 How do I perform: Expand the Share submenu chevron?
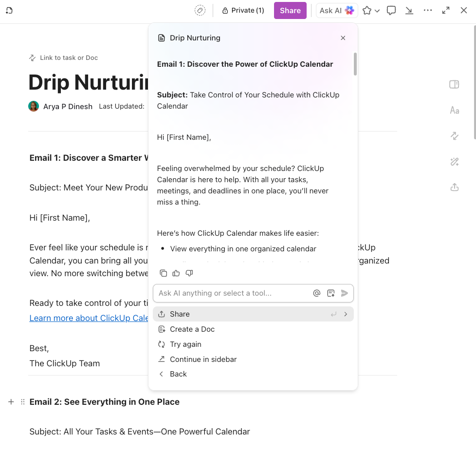click(346, 314)
